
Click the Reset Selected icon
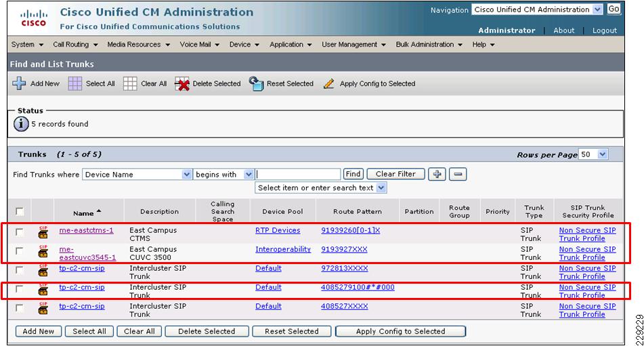[x=256, y=83]
